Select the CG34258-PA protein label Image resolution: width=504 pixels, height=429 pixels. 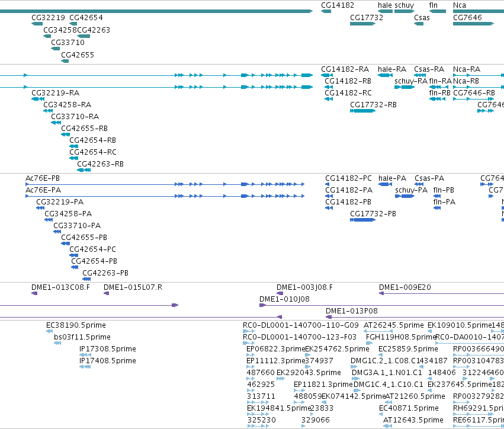pyautogui.click(x=68, y=214)
